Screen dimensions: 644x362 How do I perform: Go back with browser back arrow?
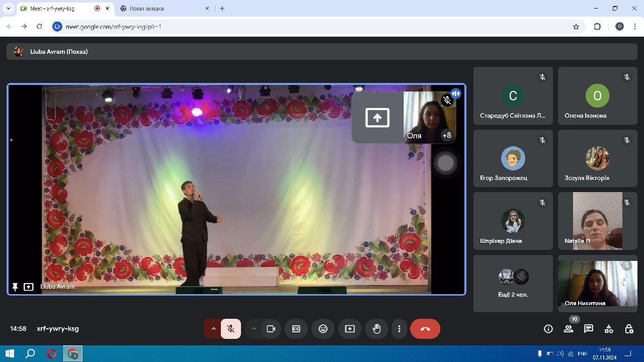[9, 27]
